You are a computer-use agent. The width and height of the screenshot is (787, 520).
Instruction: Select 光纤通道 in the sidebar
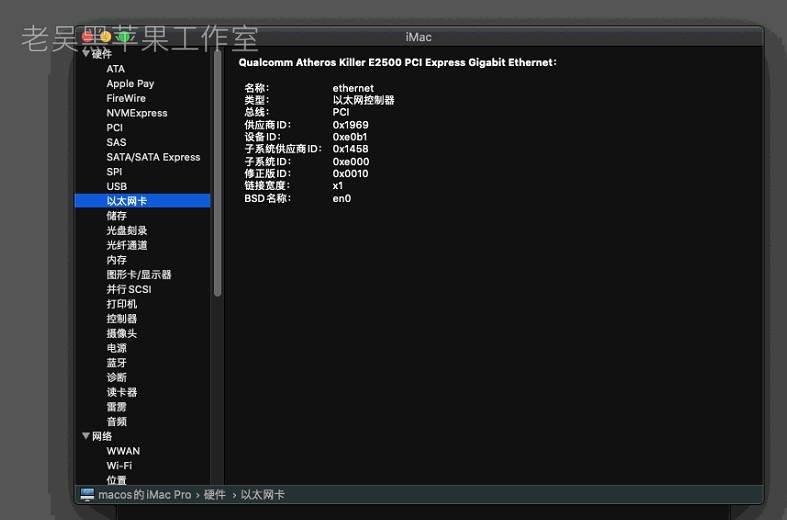(126, 245)
